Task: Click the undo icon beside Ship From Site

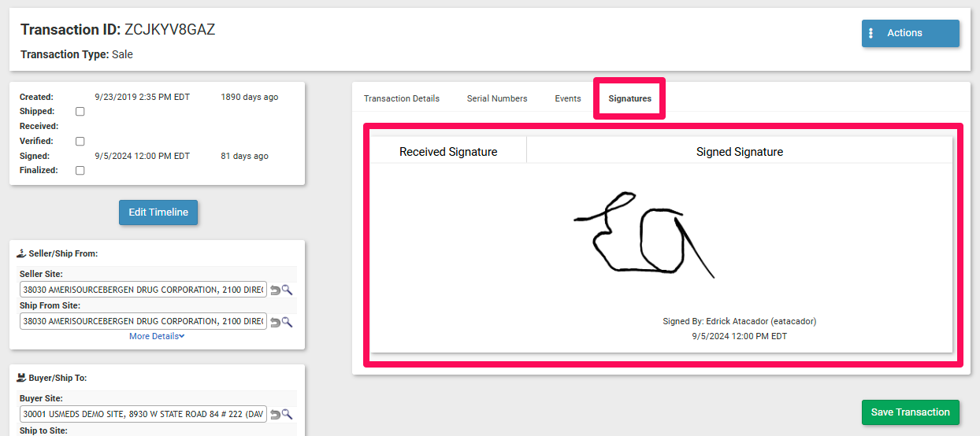Action: (x=275, y=322)
